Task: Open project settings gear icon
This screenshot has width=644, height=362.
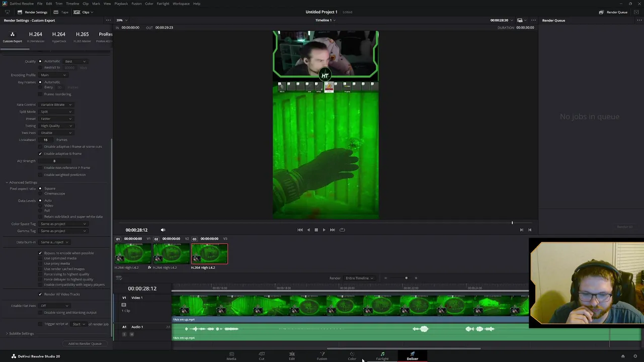Action: pyautogui.click(x=635, y=356)
